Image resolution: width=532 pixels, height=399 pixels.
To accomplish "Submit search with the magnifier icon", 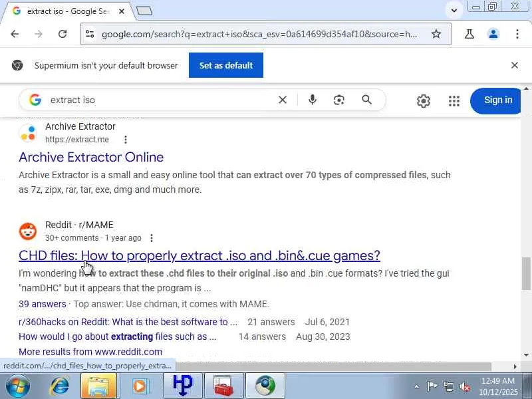I will coord(366,100).
